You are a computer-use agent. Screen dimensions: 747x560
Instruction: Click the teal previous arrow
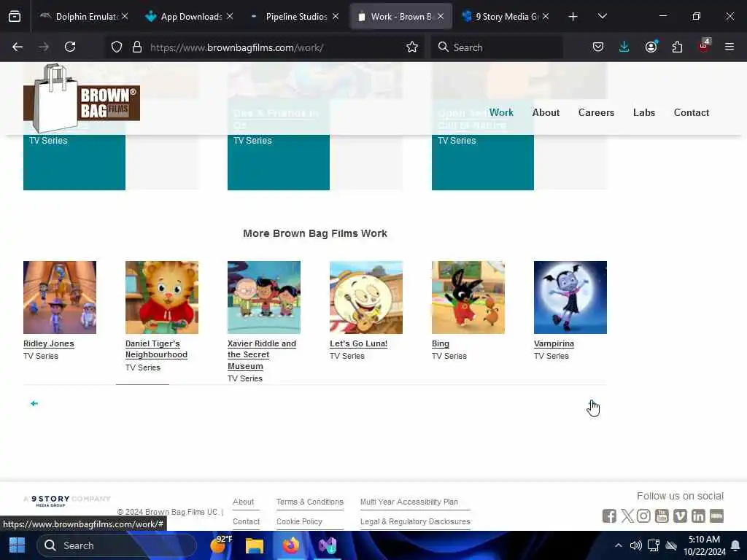click(34, 403)
